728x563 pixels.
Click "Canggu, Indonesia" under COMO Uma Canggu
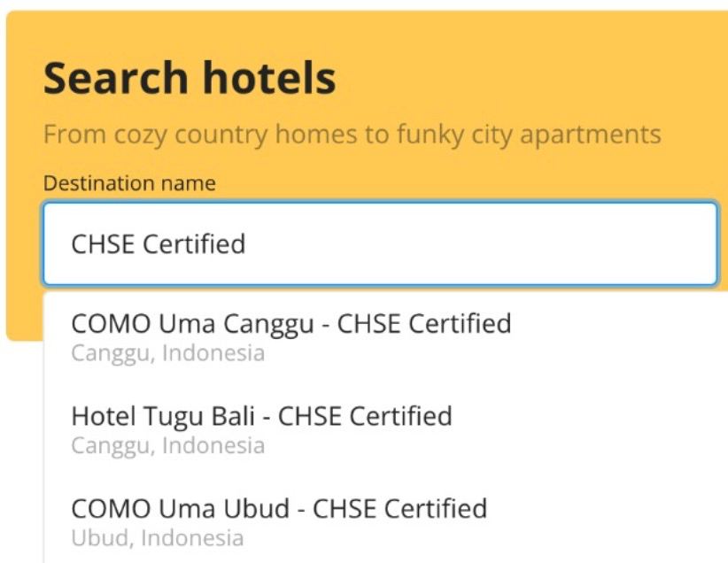coord(167,353)
